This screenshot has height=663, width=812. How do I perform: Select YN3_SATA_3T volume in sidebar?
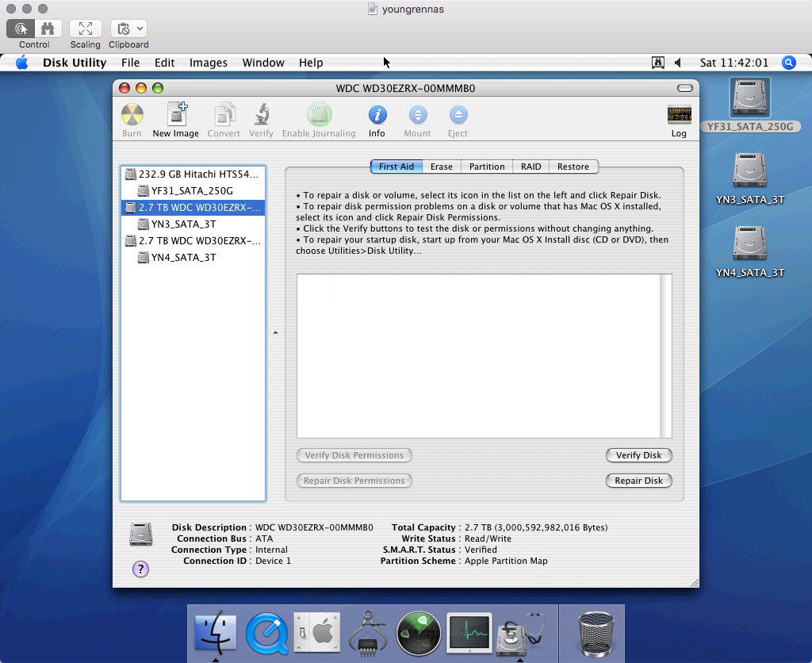[x=193, y=224]
